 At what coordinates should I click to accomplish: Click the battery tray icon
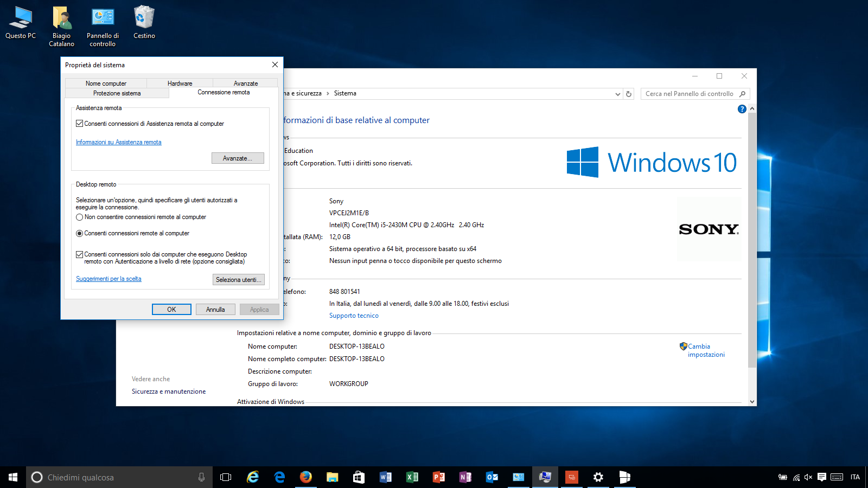(x=782, y=477)
